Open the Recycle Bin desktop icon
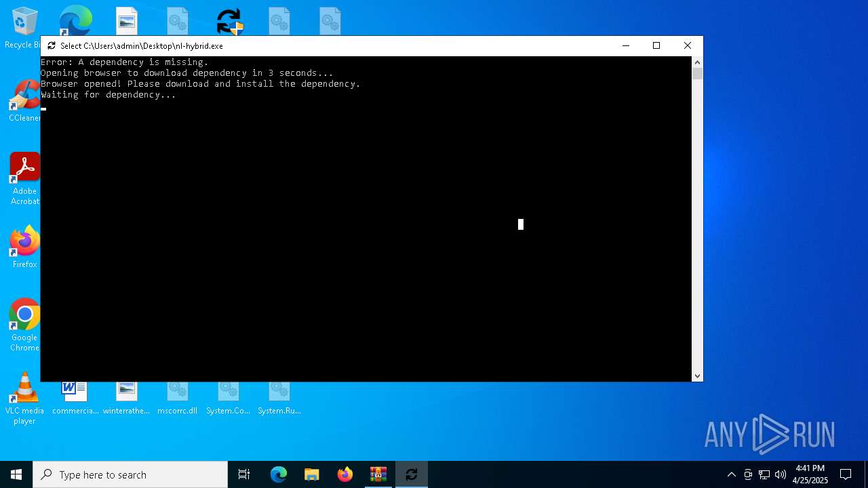 [23, 27]
